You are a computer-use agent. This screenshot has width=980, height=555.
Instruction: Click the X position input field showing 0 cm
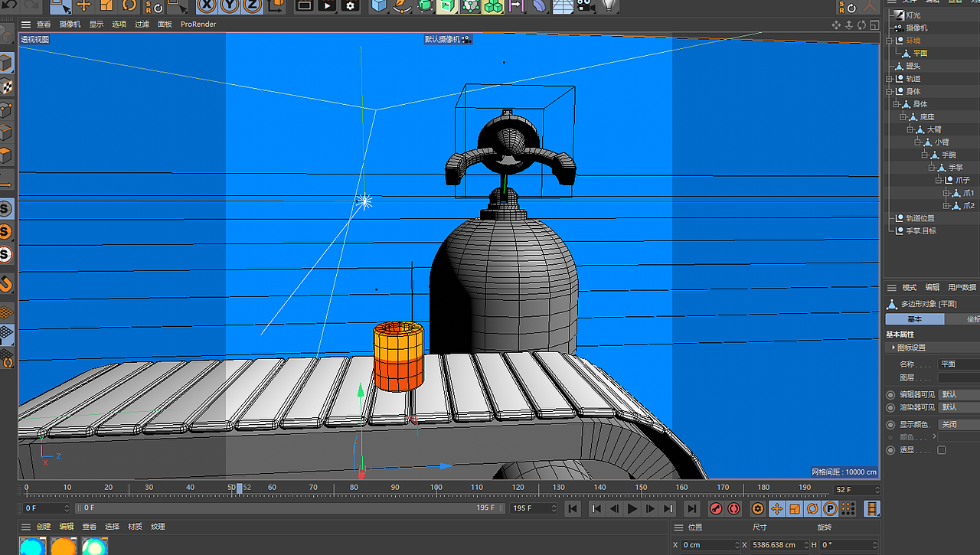[708, 544]
